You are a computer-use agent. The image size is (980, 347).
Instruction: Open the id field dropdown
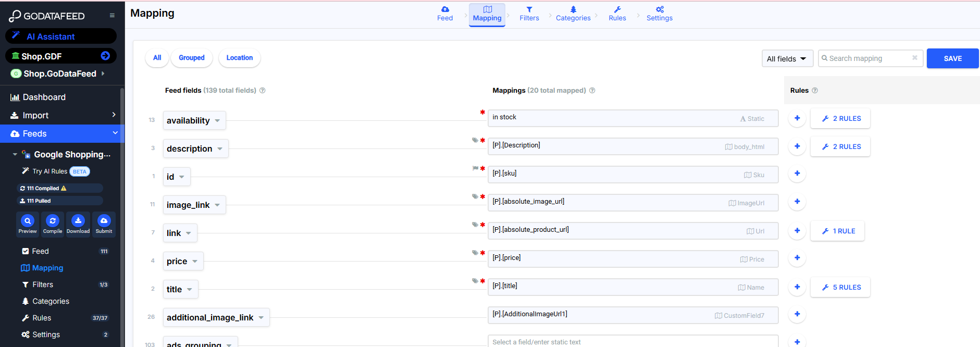[177, 177]
